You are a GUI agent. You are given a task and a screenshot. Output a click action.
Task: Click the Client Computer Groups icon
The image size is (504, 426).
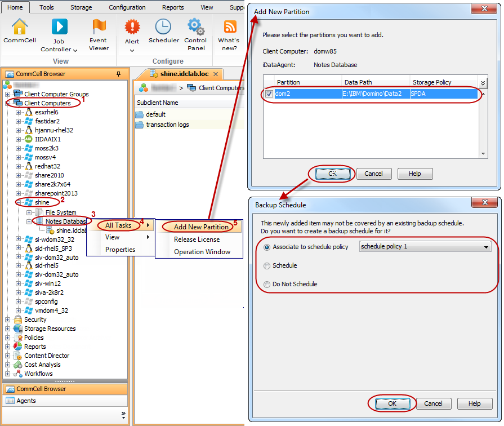(x=19, y=94)
